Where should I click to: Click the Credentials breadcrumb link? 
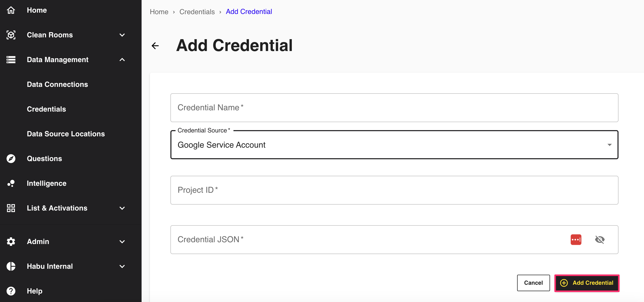click(x=197, y=12)
